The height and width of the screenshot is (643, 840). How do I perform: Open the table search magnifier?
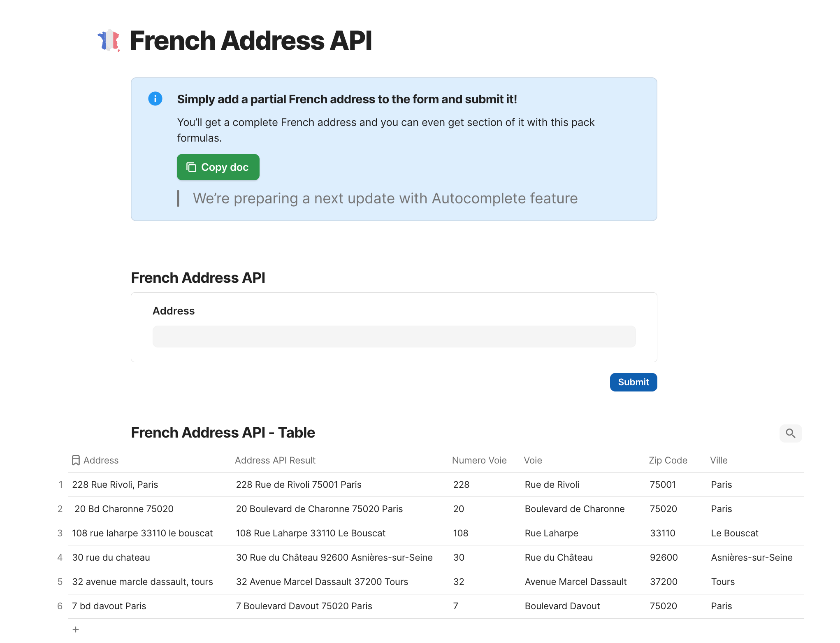pos(790,433)
